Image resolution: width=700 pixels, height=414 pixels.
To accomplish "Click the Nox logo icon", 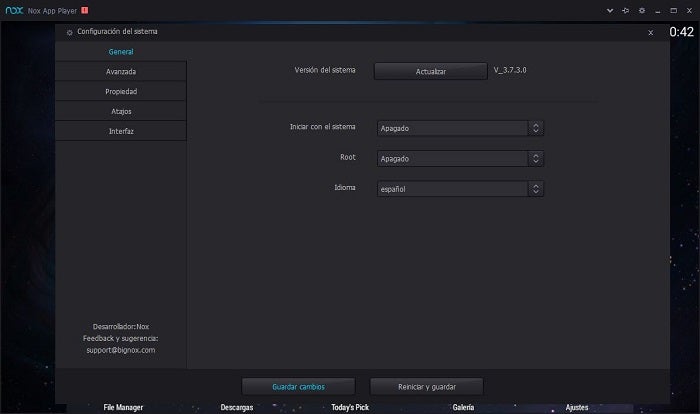I will pyautogui.click(x=14, y=10).
